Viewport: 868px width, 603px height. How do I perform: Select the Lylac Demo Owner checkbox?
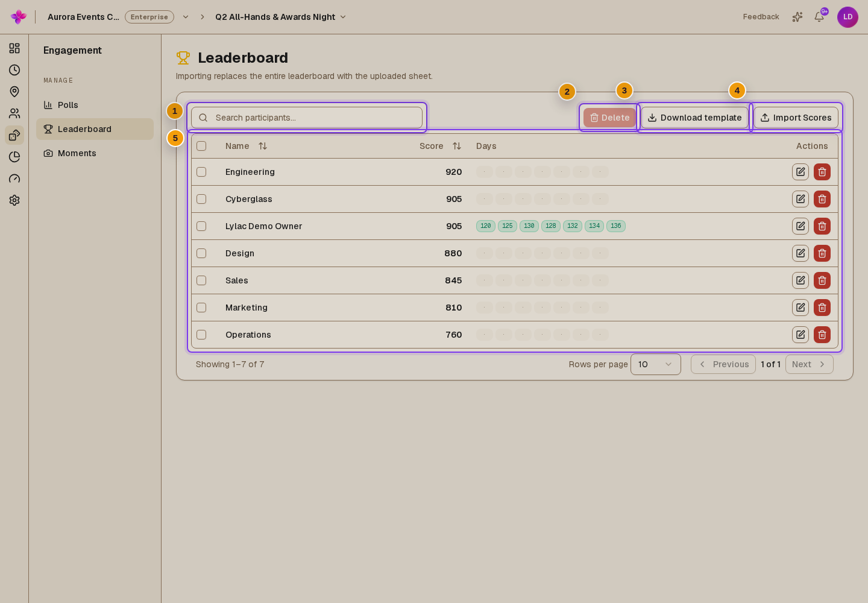(201, 226)
